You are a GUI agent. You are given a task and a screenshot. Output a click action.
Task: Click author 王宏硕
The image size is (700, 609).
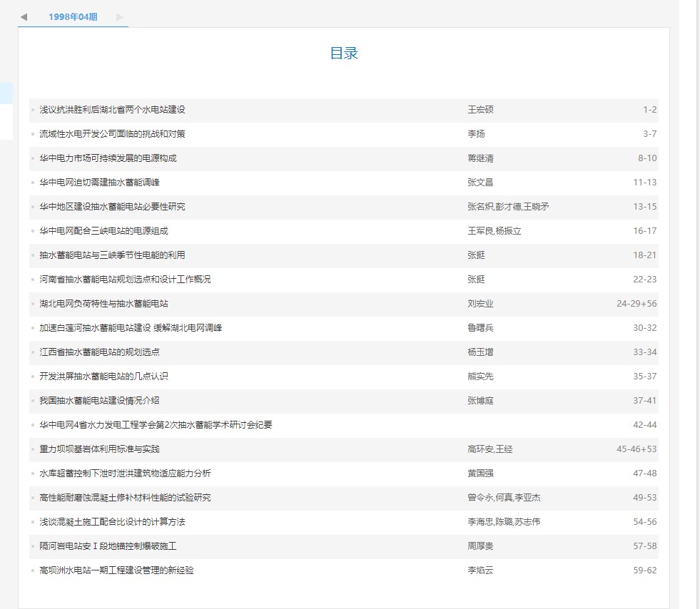(x=480, y=110)
